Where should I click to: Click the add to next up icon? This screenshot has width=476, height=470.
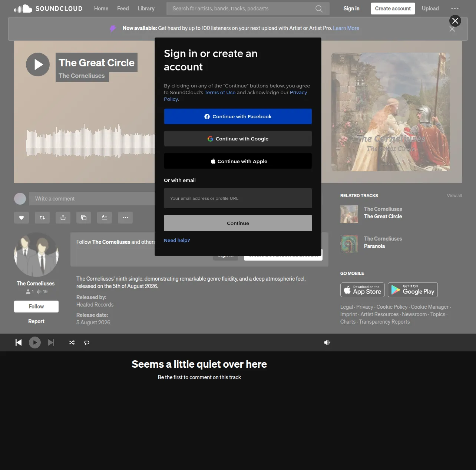coord(105,218)
